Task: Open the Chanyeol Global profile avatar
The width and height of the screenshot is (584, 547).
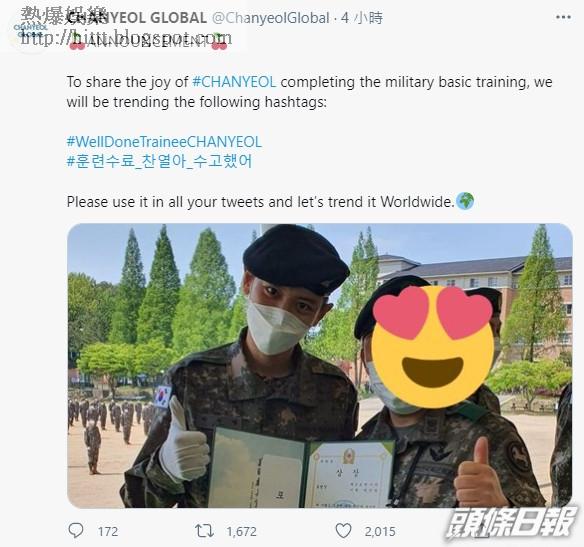Action: pos(31,31)
